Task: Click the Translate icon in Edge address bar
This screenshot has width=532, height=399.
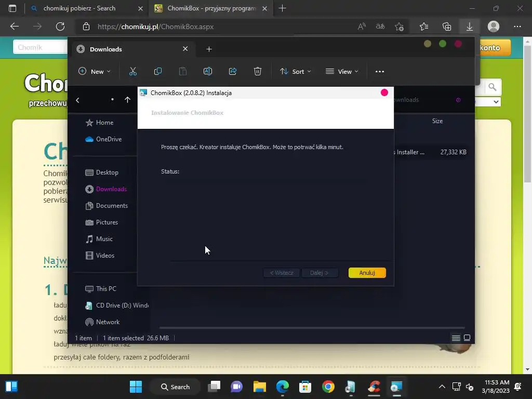Action: tap(380, 26)
